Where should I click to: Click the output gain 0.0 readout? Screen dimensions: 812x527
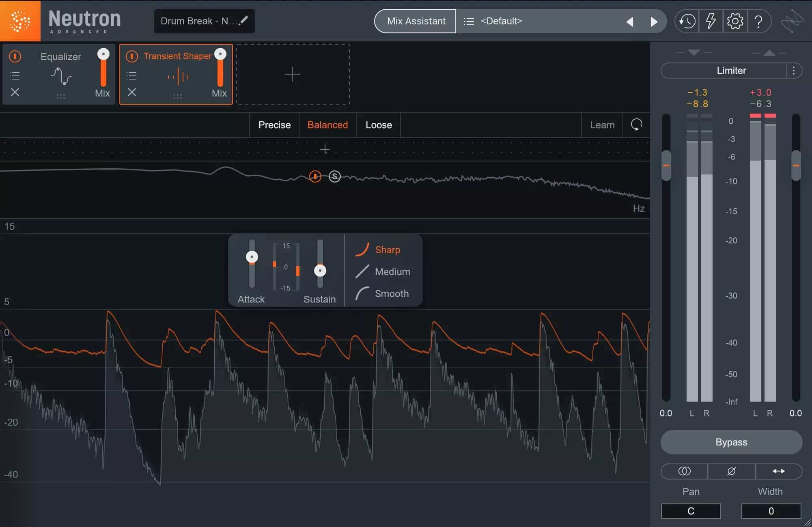pos(796,413)
